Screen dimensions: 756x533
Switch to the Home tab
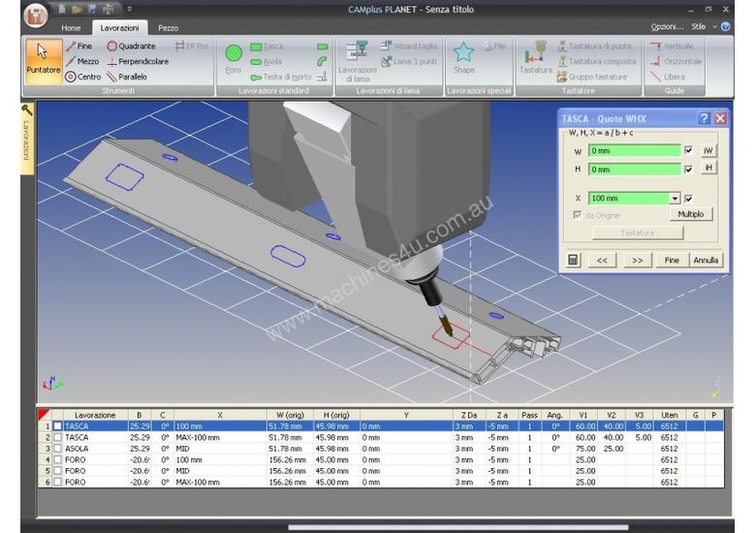point(71,28)
